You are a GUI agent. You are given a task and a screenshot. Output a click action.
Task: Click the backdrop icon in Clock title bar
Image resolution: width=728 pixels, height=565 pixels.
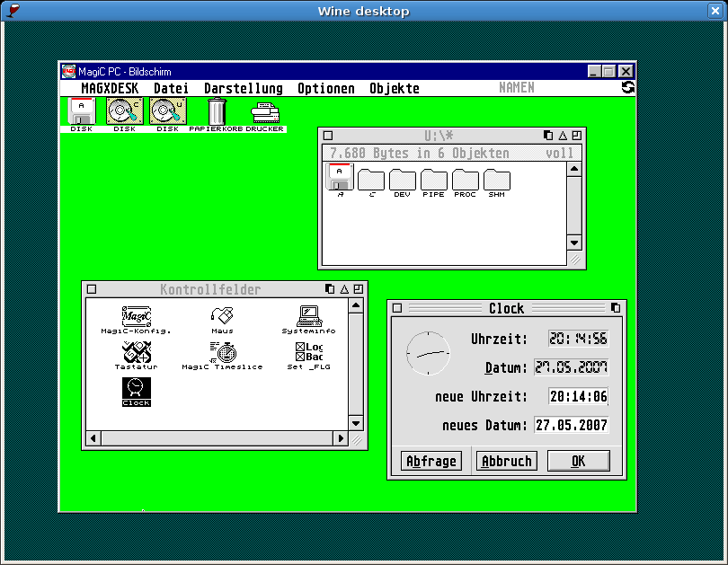(x=616, y=308)
